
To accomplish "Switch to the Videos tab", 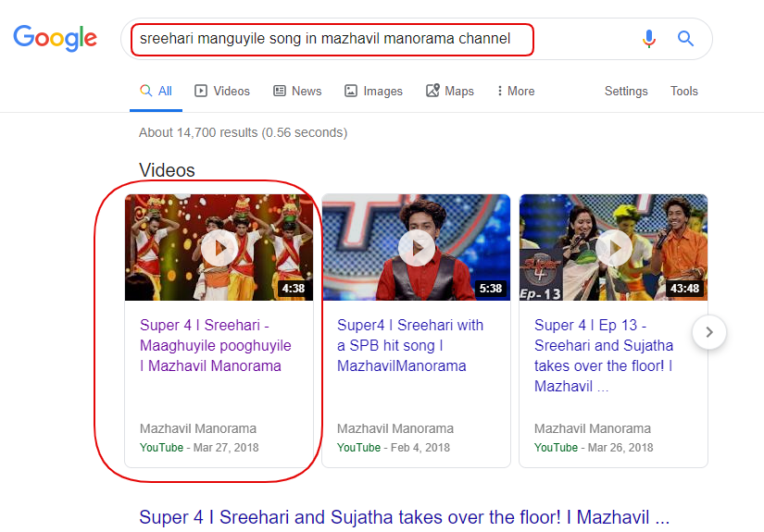I will click(222, 91).
